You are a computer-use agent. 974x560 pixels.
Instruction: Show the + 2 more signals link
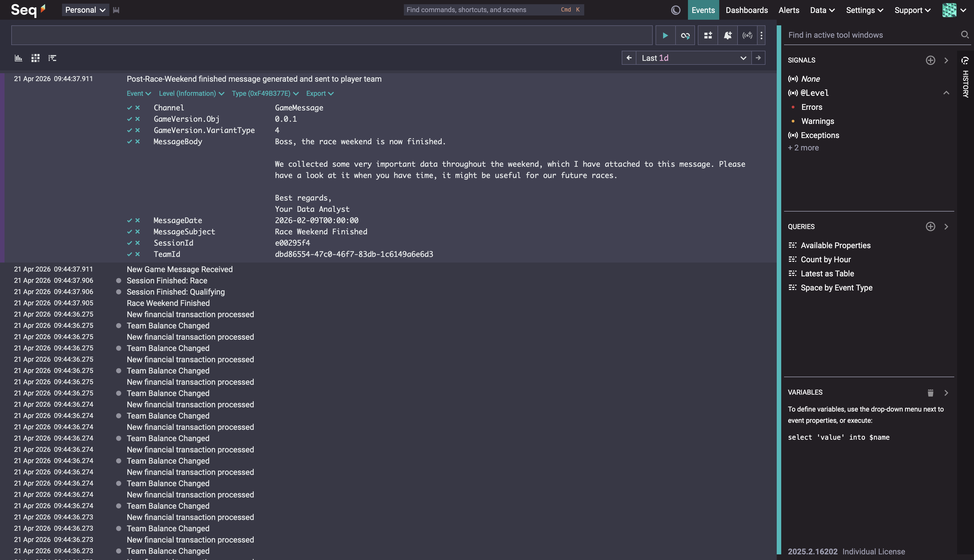[803, 148]
